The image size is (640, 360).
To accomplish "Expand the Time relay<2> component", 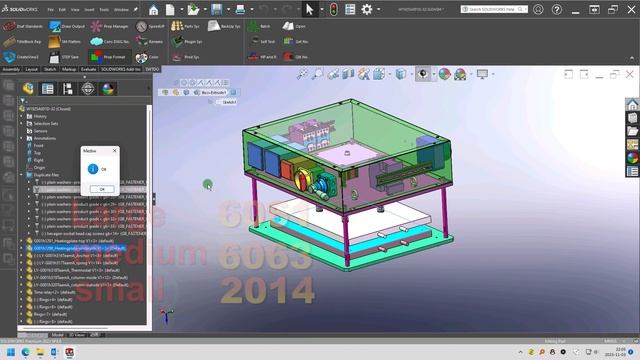I will tap(22, 292).
